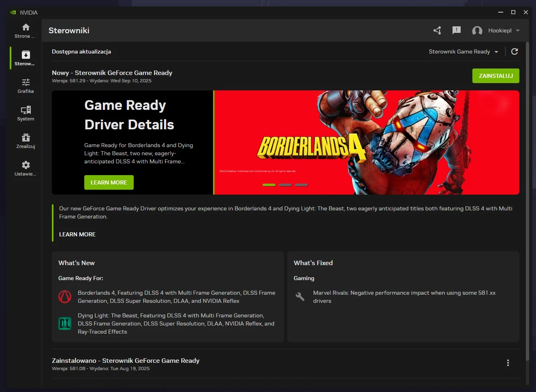Select the third carousel indicator

point(301,185)
